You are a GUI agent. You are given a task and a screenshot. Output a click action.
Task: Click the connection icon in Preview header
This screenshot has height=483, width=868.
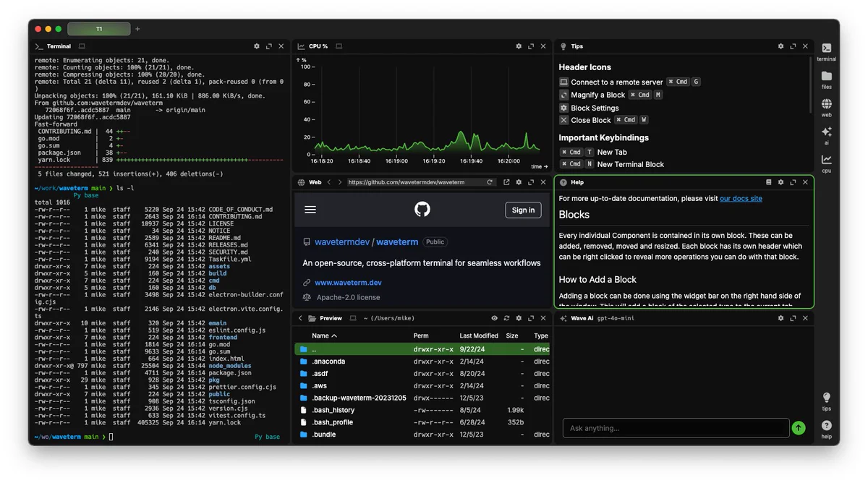(x=353, y=318)
